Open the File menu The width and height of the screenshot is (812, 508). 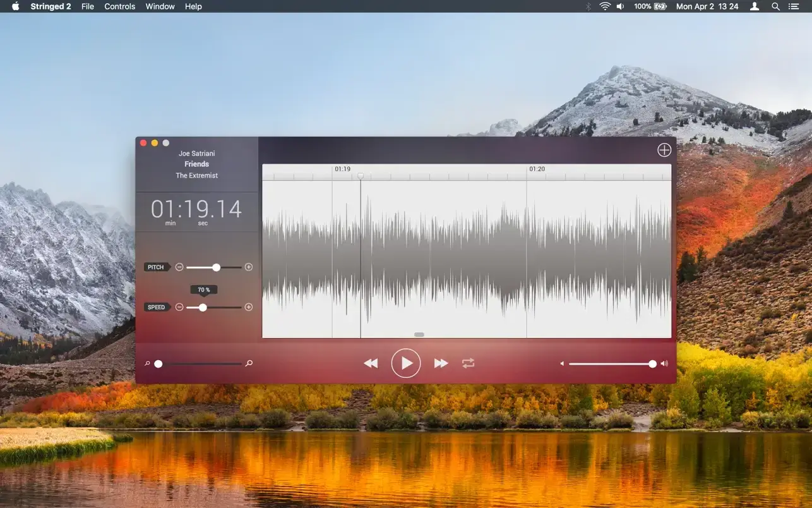[x=88, y=6]
